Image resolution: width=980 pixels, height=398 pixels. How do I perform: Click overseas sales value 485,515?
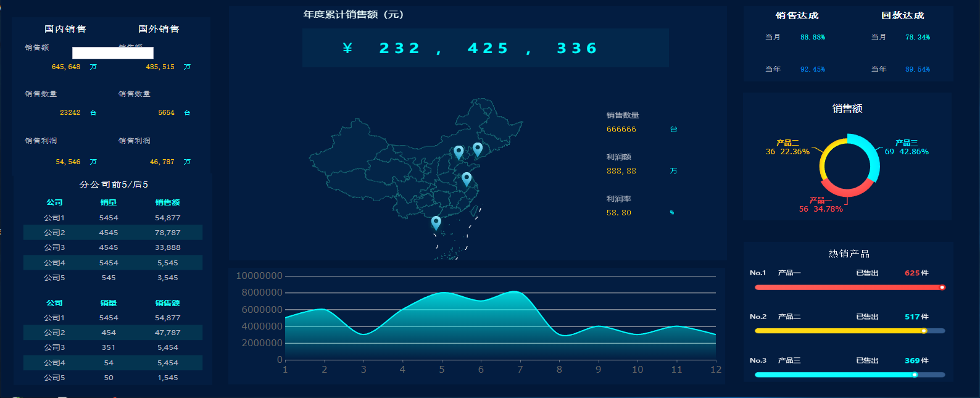click(x=160, y=67)
